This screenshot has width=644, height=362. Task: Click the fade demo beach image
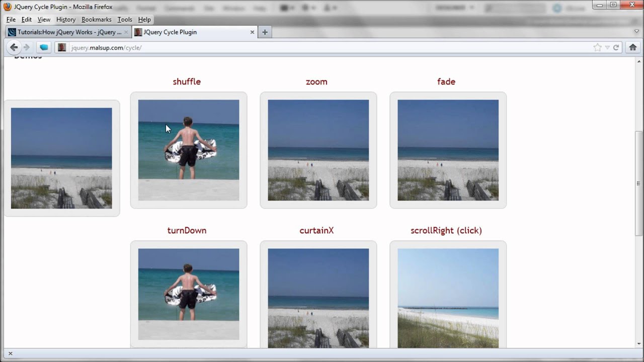click(448, 150)
